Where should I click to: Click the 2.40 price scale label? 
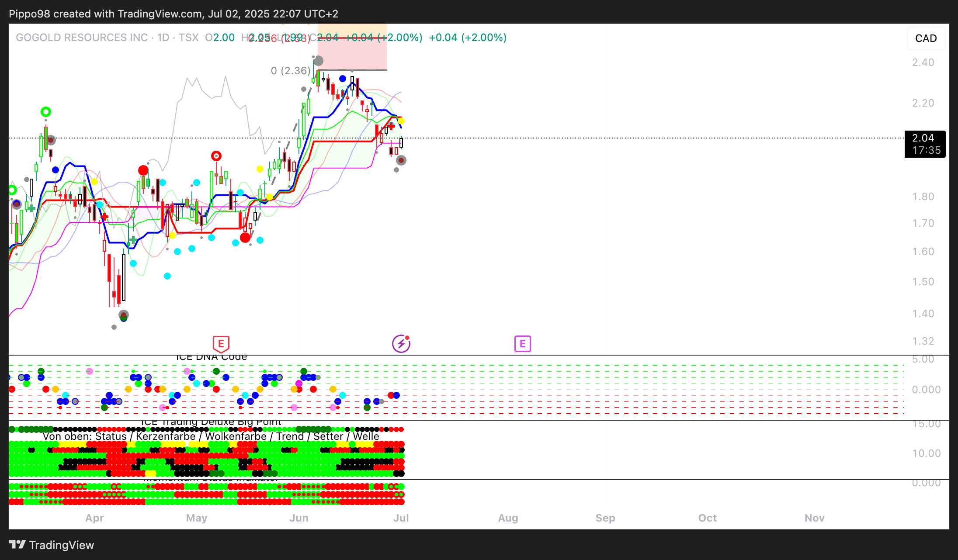click(x=923, y=62)
